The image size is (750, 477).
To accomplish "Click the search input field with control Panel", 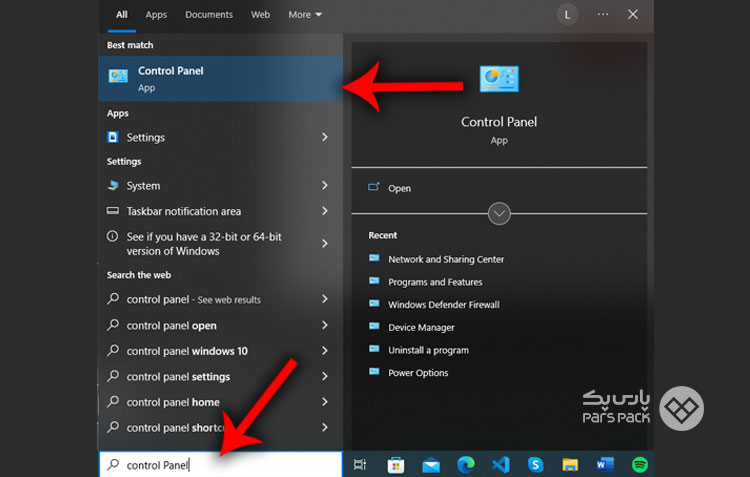I will [x=221, y=464].
